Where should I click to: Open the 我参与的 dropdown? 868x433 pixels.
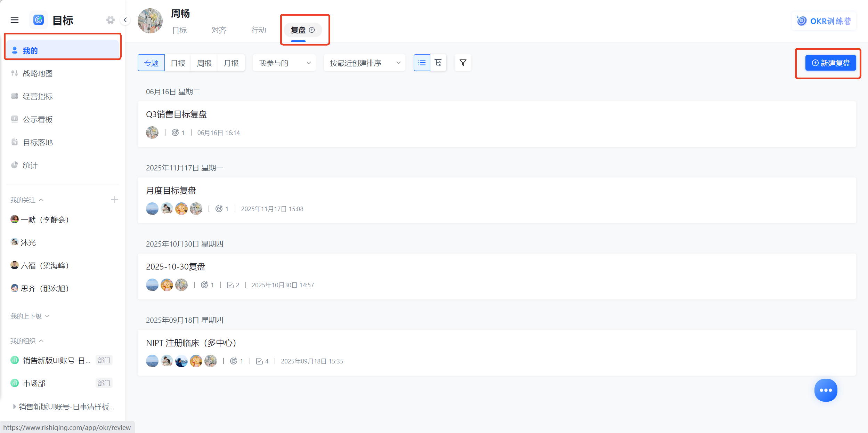(x=284, y=63)
